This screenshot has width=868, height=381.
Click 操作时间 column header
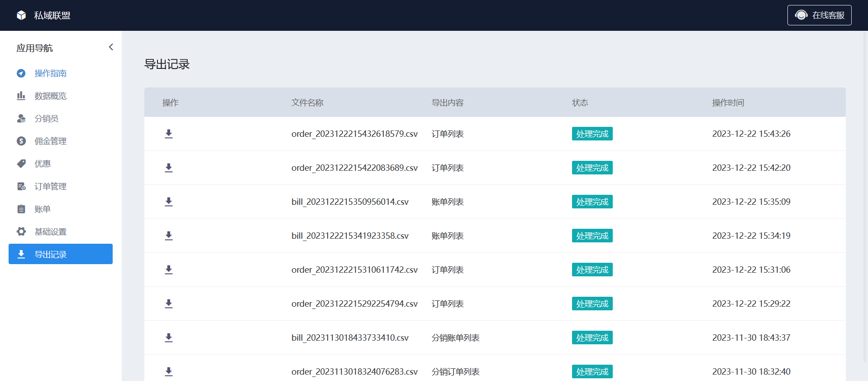tap(728, 103)
